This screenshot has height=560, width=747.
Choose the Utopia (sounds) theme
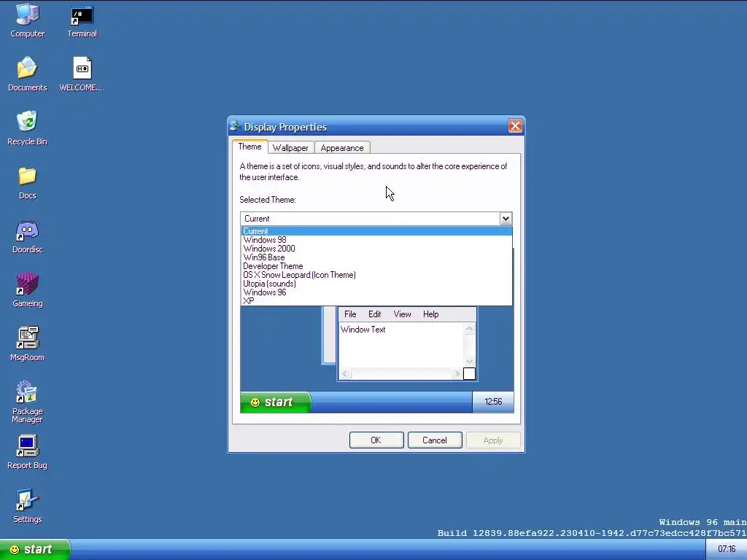click(376, 284)
